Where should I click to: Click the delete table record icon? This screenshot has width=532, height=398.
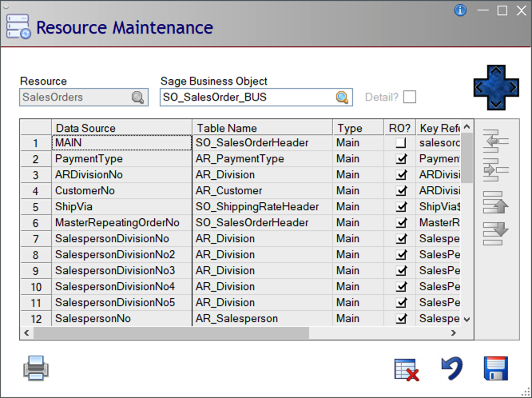coord(407,369)
